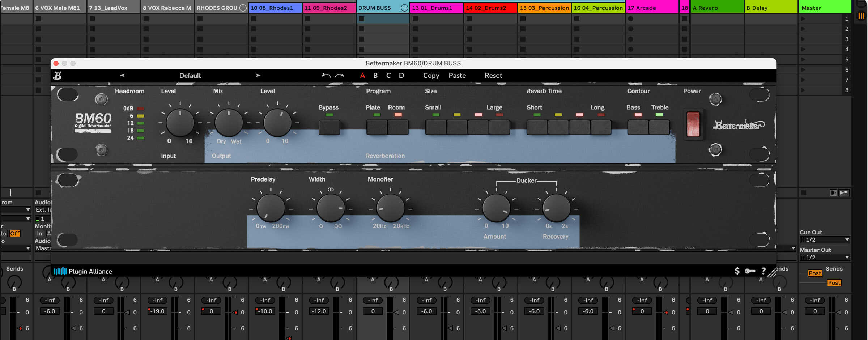Toggle the Treble contour button

(659, 127)
